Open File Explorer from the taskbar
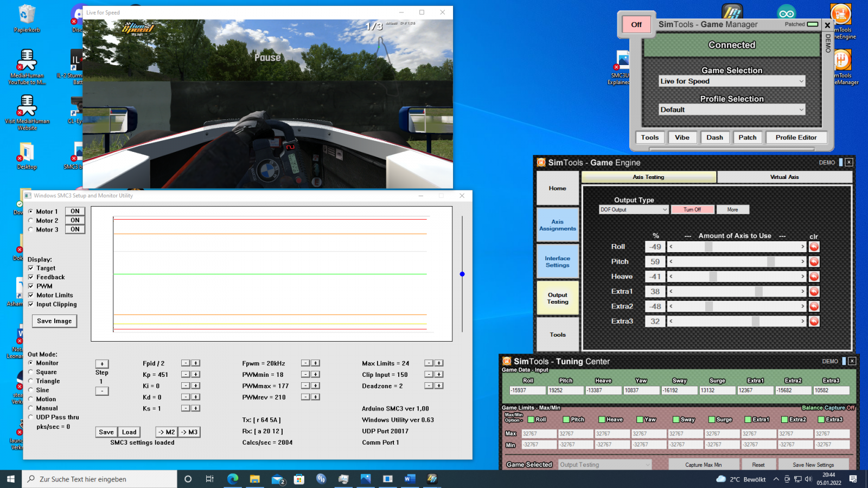This screenshot has height=488, width=868. pyautogui.click(x=255, y=479)
